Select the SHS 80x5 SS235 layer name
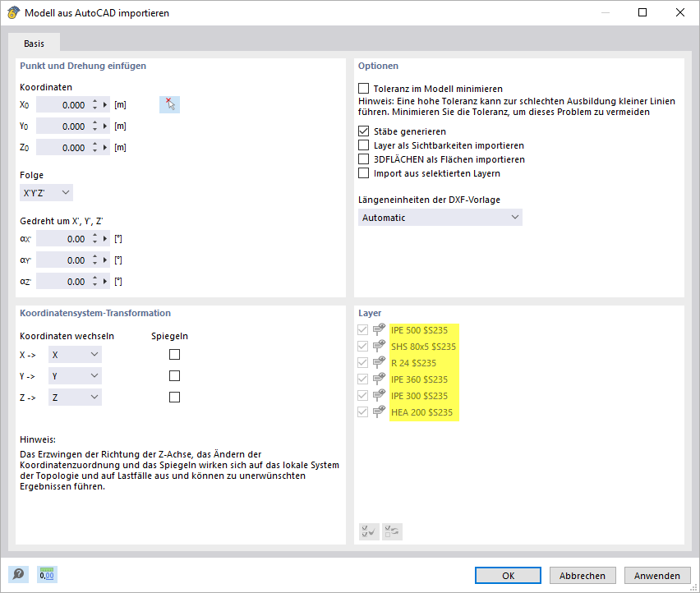 [x=423, y=347]
